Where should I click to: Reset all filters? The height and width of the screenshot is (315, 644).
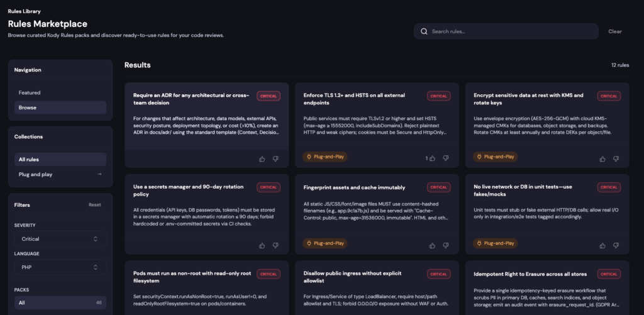[x=95, y=205]
